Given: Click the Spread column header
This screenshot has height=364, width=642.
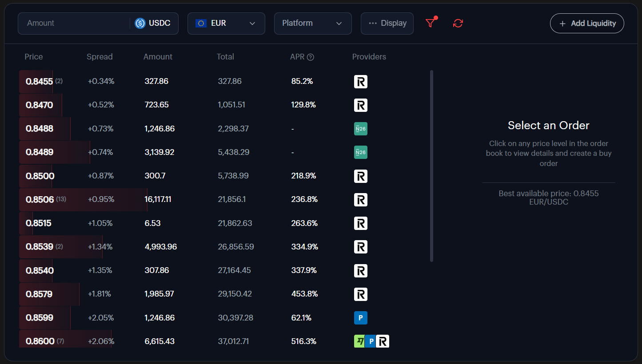Looking at the screenshot, I should (100, 57).
